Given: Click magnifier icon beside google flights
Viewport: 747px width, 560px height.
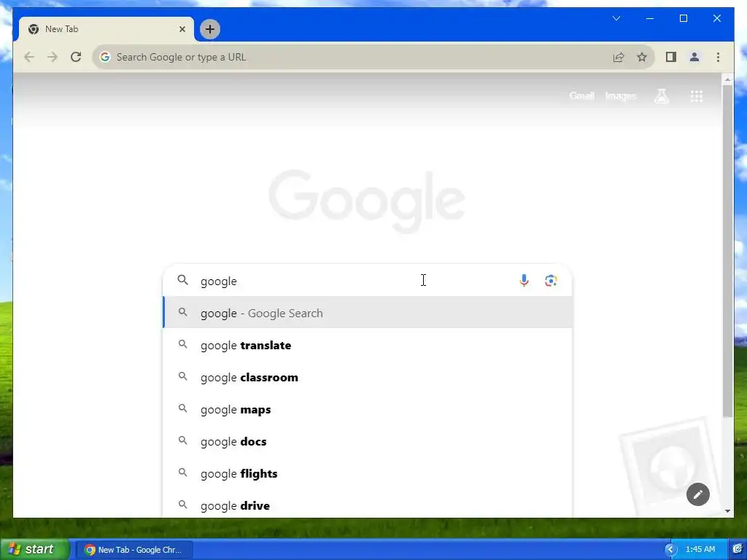Looking at the screenshot, I should tap(183, 472).
